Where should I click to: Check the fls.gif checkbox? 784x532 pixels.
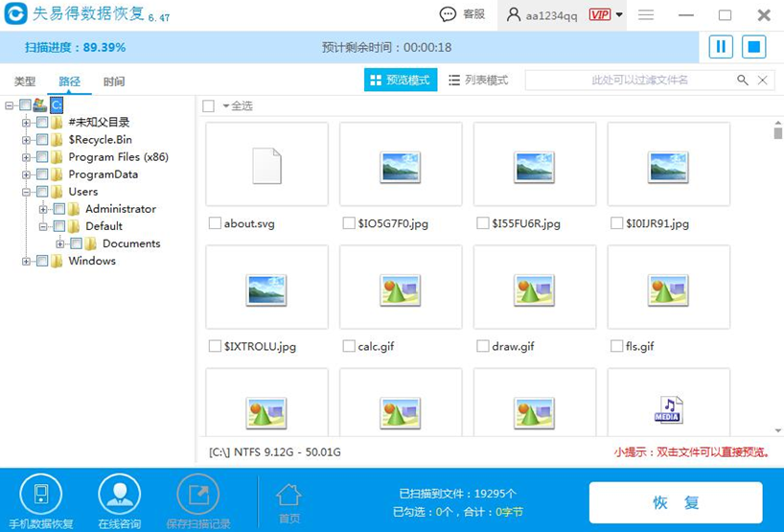[x=616, y=346]
